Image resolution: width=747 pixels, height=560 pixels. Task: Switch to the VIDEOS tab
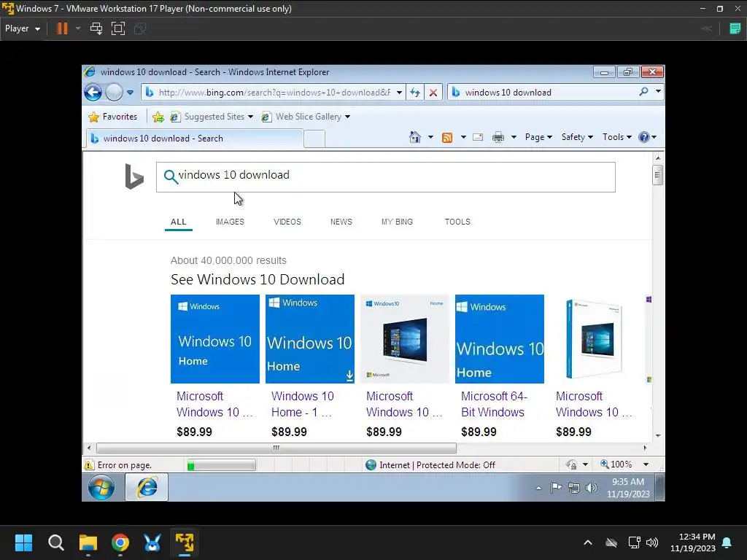pyautogui.click(x=287, y=222)
